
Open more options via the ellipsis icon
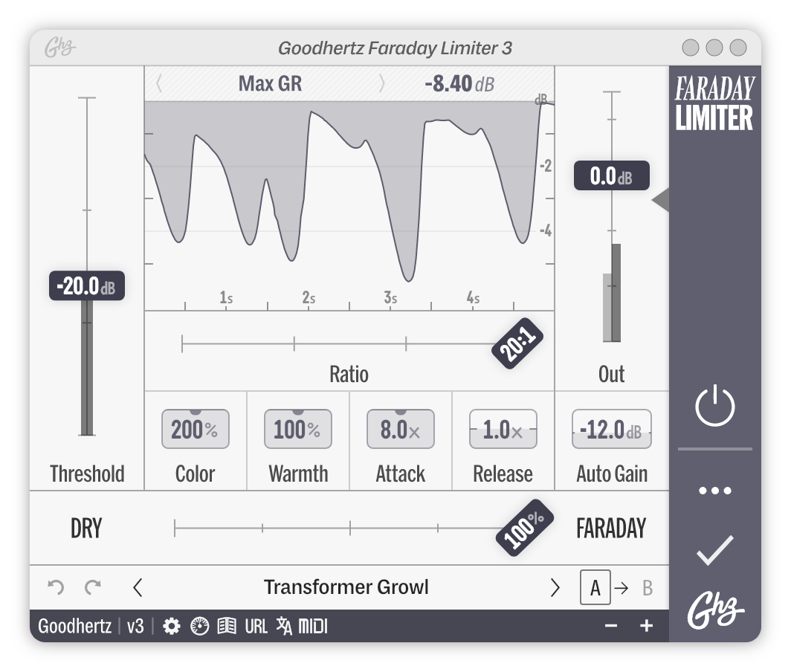point(714,490)
